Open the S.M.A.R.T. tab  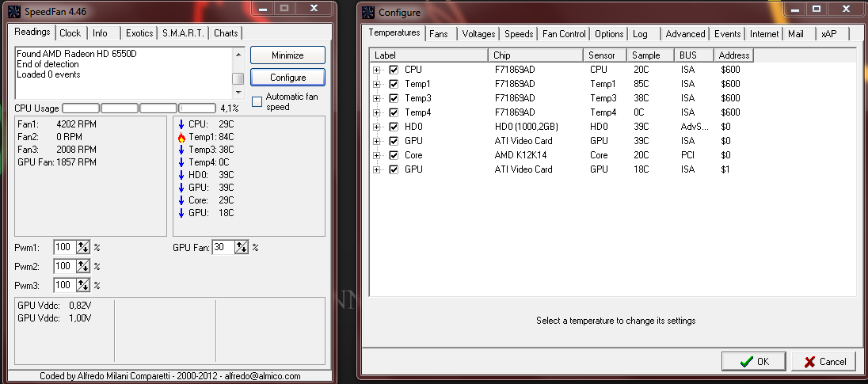(184, 33)
